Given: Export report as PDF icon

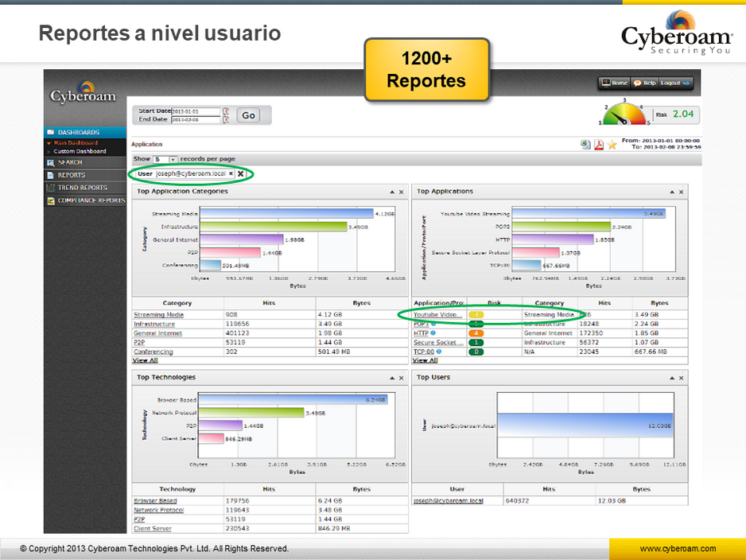Looking at the screenshot, I should pyautogui.click(x=598, y=145).
